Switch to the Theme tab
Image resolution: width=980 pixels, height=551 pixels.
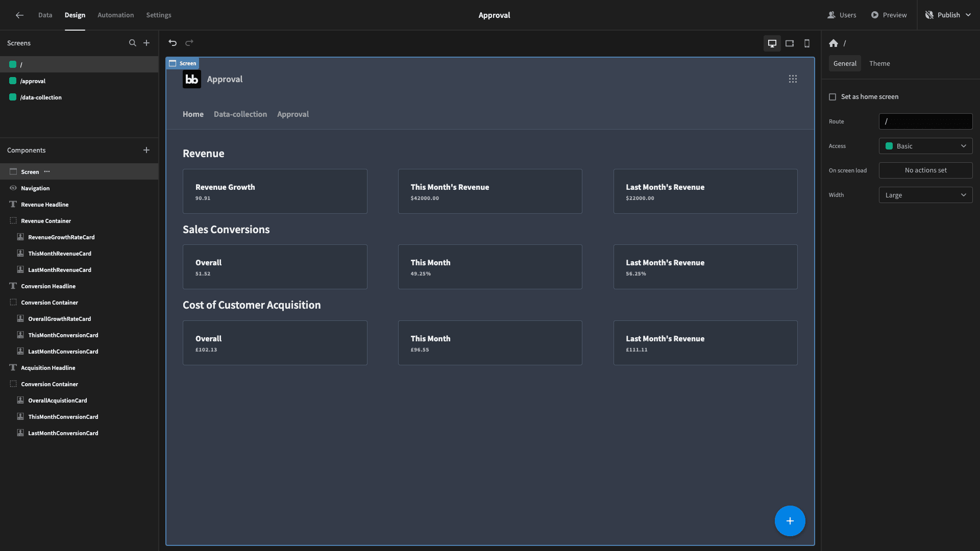(879, 63)
